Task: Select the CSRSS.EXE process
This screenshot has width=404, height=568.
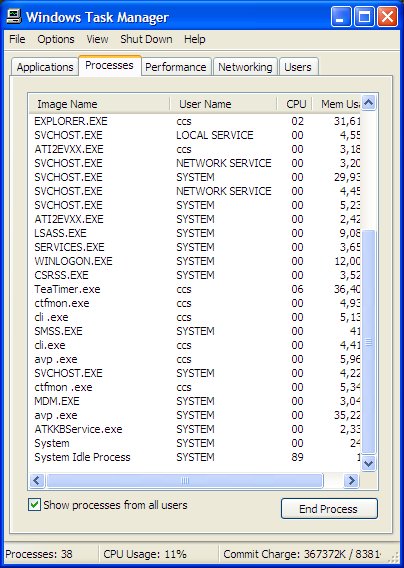Action: point(195,275)
